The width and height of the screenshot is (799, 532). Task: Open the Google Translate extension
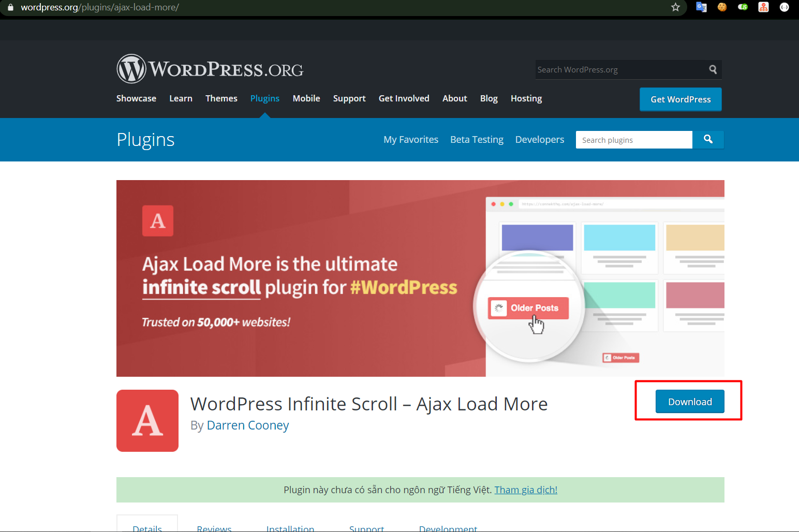(x=701, y=7)
